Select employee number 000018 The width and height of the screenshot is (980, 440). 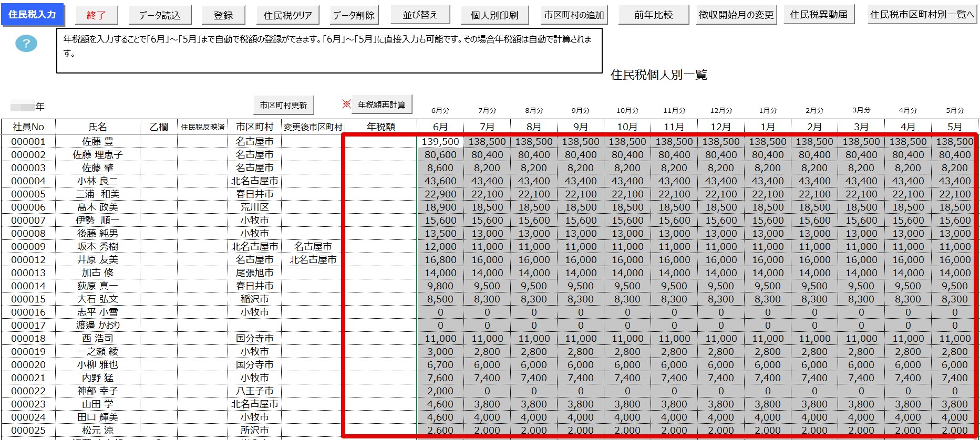pyautogui.click(x=28, y=339)
